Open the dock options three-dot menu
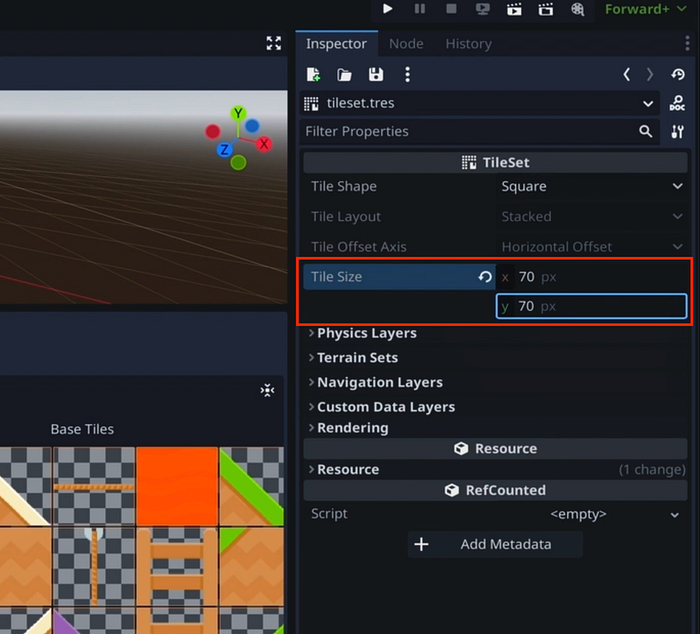 coord(687,43)
